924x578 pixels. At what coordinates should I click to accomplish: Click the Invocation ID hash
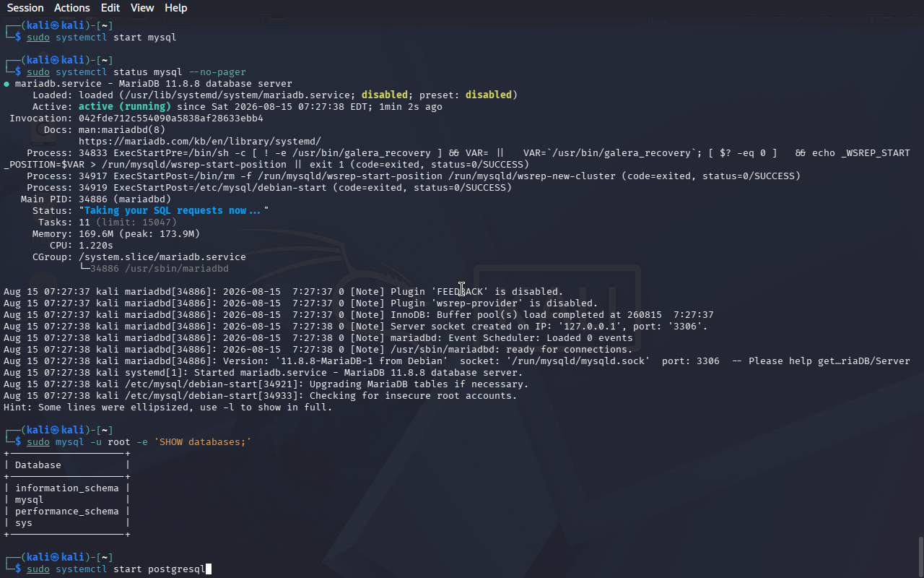[x=171, y=118]
